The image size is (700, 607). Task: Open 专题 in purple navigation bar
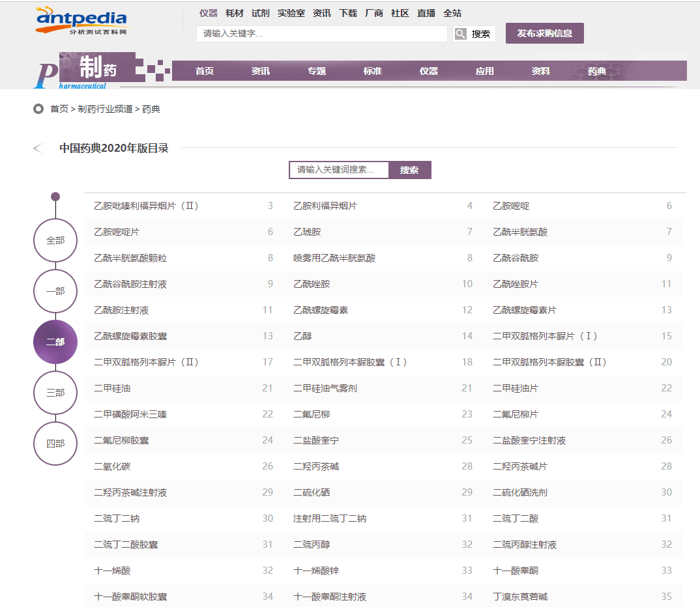click(x=317, y=71)
